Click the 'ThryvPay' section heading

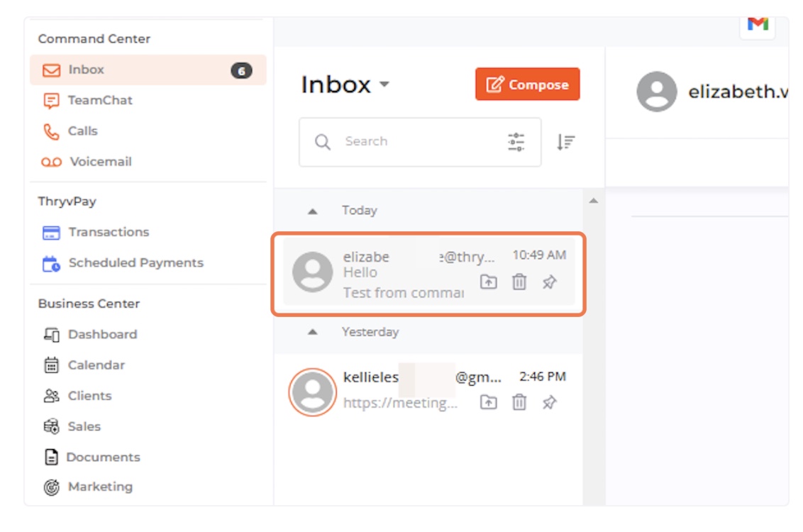pos(67,201)
